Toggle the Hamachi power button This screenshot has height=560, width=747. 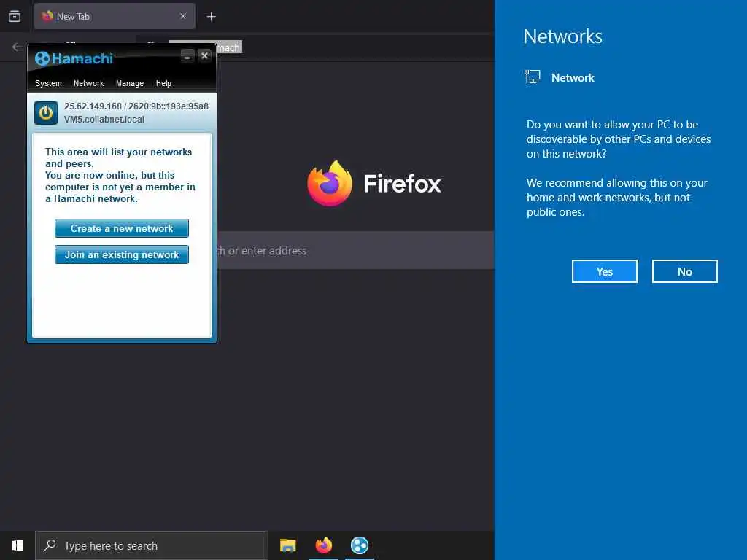pyautogui.click(x=46, y=113)
